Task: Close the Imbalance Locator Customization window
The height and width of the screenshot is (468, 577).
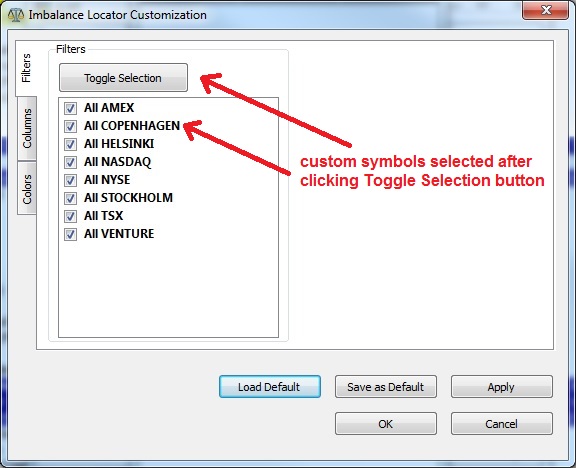Action: coord(546,10)
